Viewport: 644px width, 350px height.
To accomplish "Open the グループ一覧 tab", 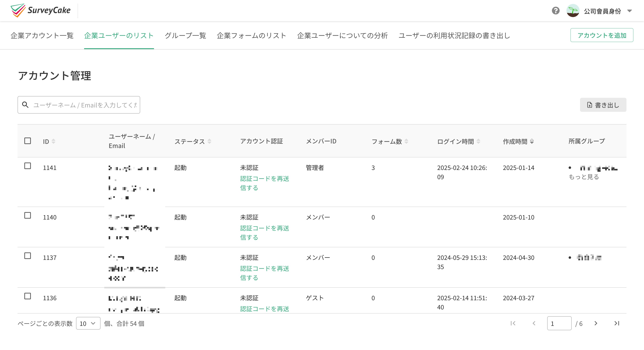I will (x=185, y=36).
